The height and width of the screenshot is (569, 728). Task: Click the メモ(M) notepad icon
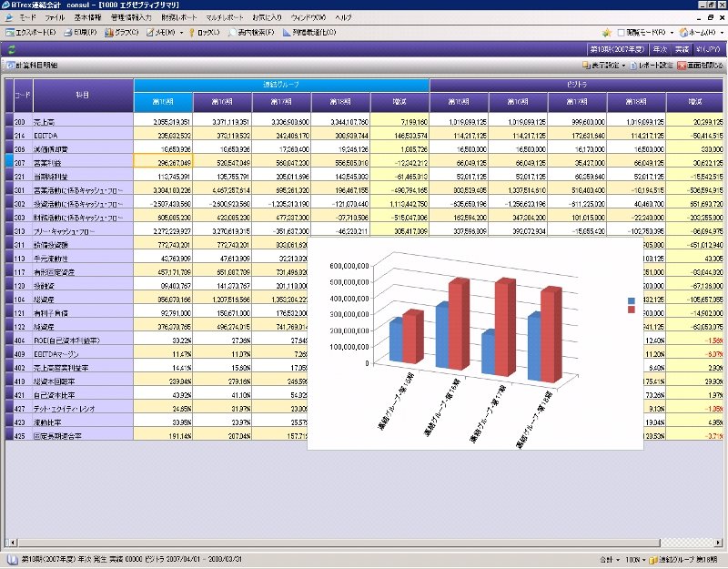pos(150,33)
